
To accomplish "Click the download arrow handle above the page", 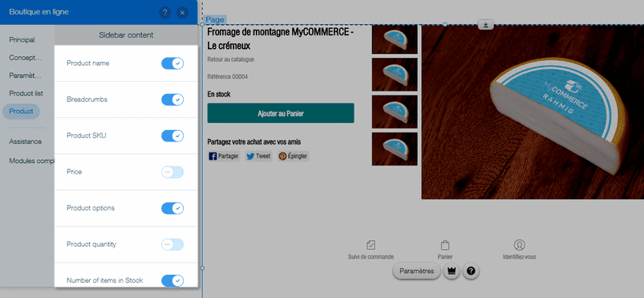I will [486, 25].
